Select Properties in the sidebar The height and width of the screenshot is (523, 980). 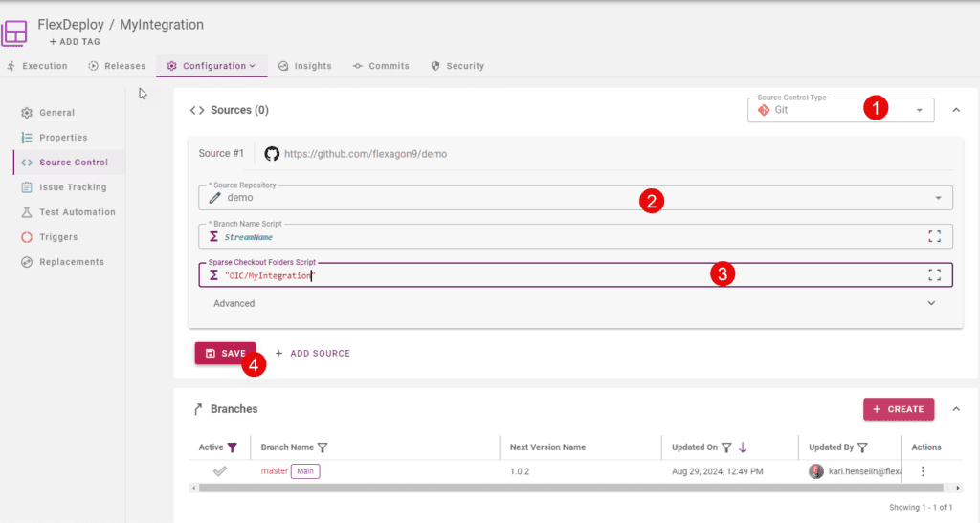point(63,138)
